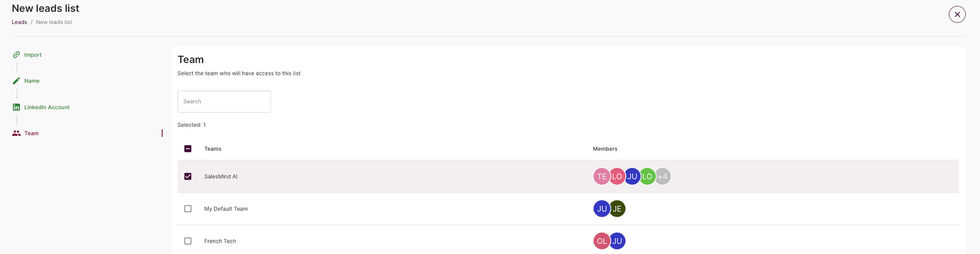The height and width of the screenshot is (254, 980).
Task: Click the Import link icon in the sidebar
Action: 16,55
